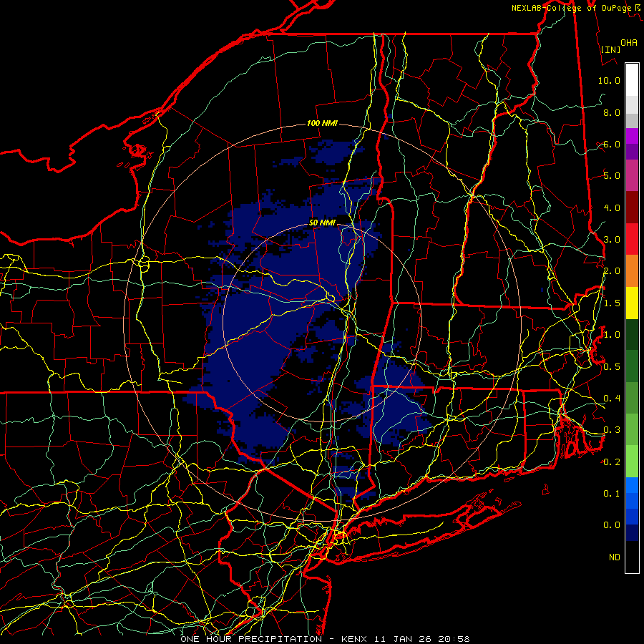Click the orange 2.0 legend color block
Viewport: 644px width, 644px height.
tap(632, 270)
